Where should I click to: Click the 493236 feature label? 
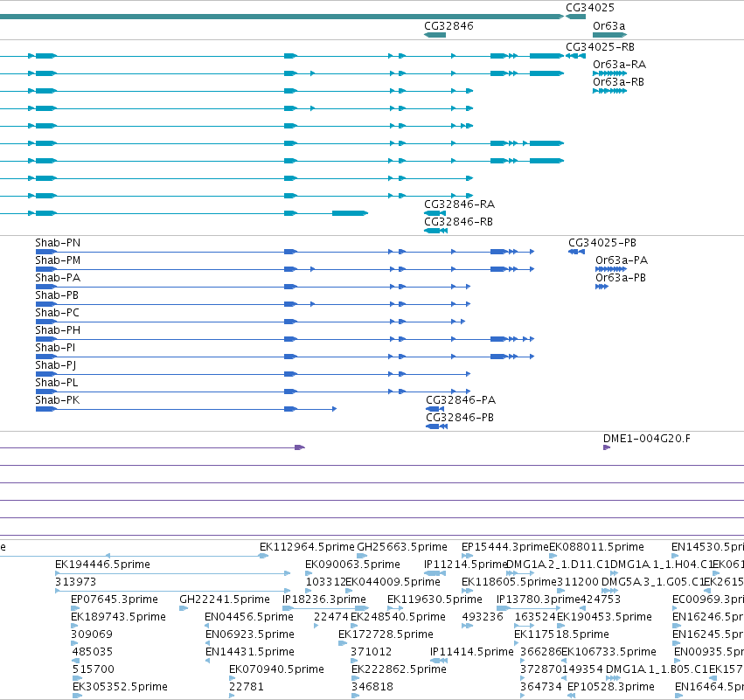pyautogui.click(x=483, y=617)
